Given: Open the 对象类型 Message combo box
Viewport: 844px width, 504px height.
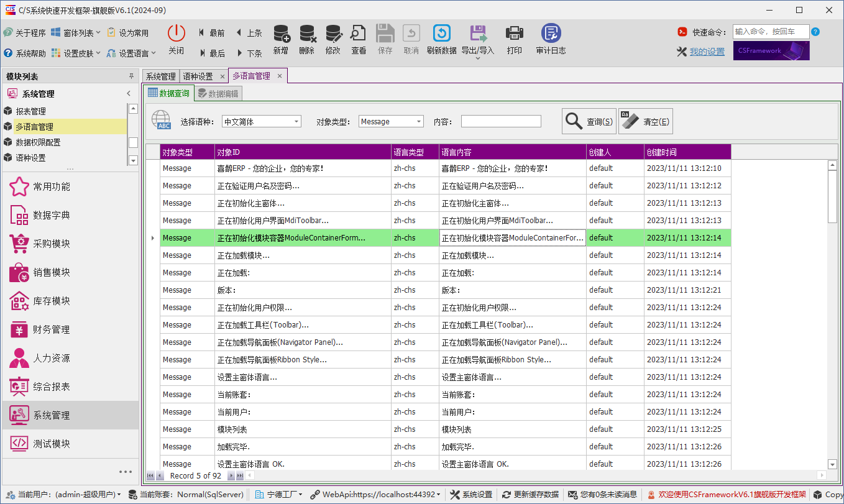Looking at the screenshot, I should pos(392,122).
